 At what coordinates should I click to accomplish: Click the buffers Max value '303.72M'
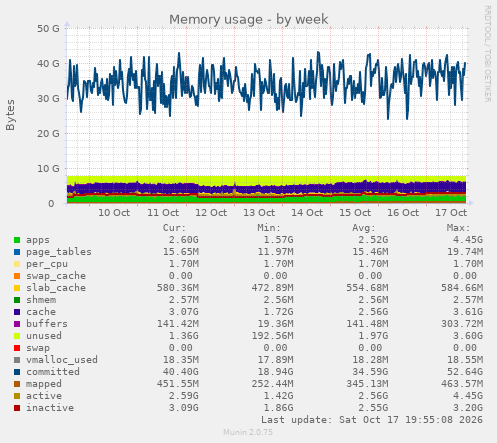pos(462,324)
